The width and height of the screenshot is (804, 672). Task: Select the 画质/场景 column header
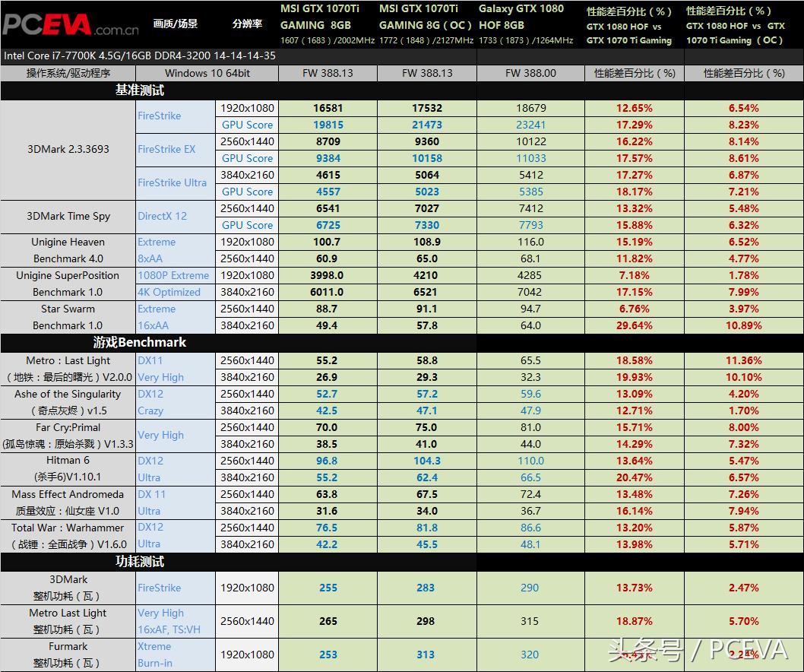pyautogui.click(x=176, y=24)
